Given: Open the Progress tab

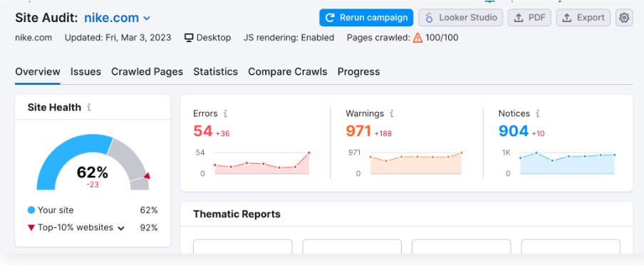Looking at the screenshot, I should tap(358, 71).
